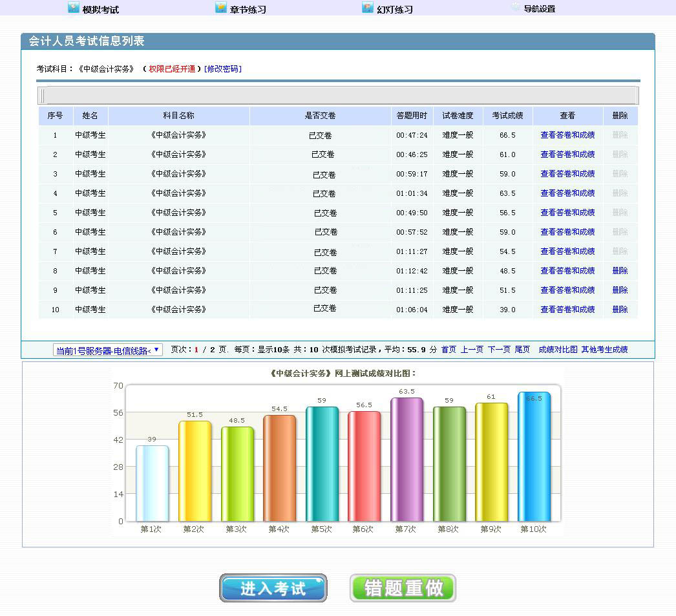Screen dimensions: 676x616
Task: Jump to 尾页 last page
Action: click(522, 350)
